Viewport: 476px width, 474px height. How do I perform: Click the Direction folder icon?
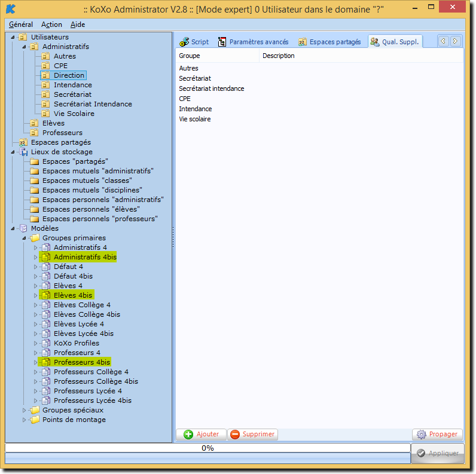click(45, 75)
